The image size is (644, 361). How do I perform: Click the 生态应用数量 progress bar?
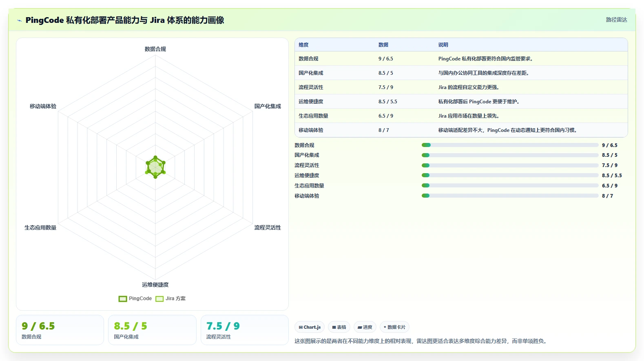[x=510, y=185]
